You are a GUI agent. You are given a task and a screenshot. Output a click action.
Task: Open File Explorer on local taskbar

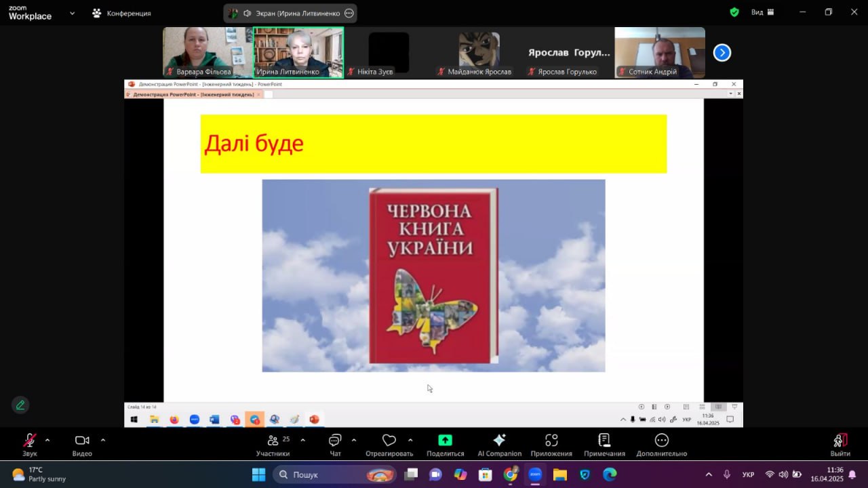click(559, 474)
